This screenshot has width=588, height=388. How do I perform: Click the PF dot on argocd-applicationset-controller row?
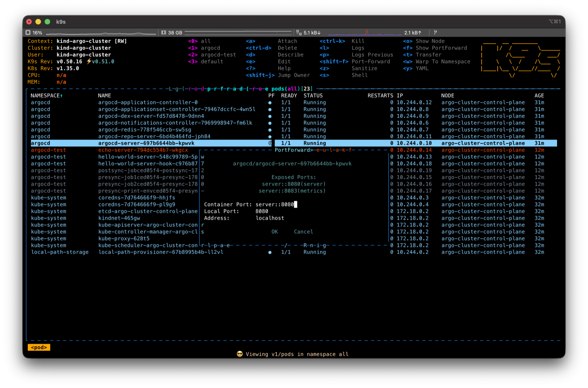[270, 109]
